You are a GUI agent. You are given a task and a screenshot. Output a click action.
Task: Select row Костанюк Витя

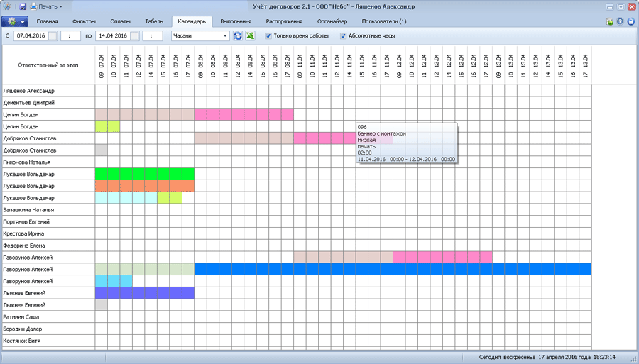pos(48,341)
